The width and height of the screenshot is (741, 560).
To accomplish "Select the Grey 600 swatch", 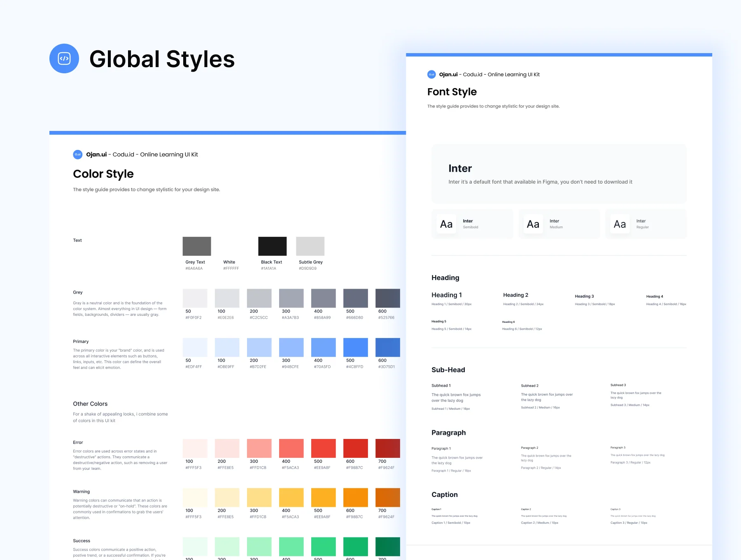I will click(388, 298).
